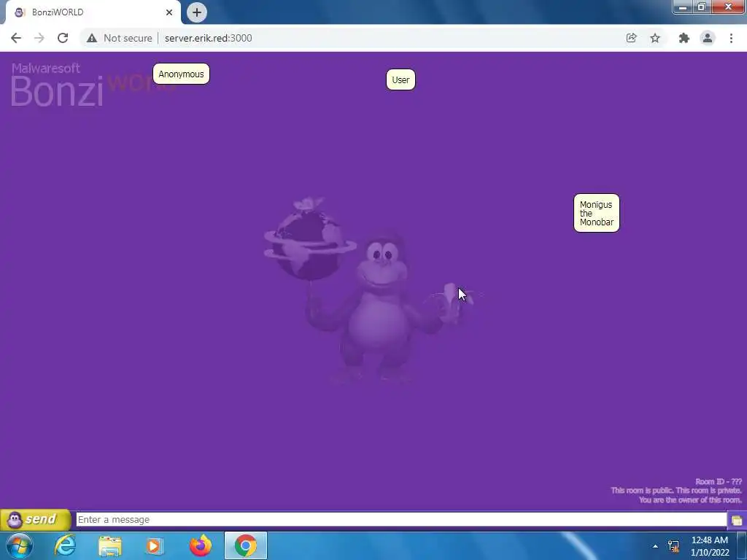This screenshot has width=747, height=560.
Task: Click 'You are the owner of this room.' text
Action: [690, 500]
